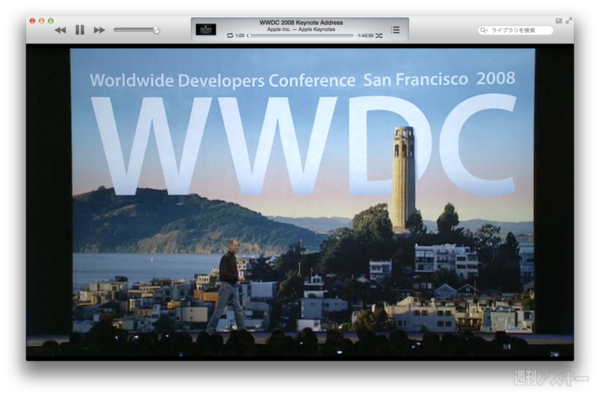Click the elapsed time 1:03
Screen dimensions: 600x397
pyautogui.click(x=240, y=36)
